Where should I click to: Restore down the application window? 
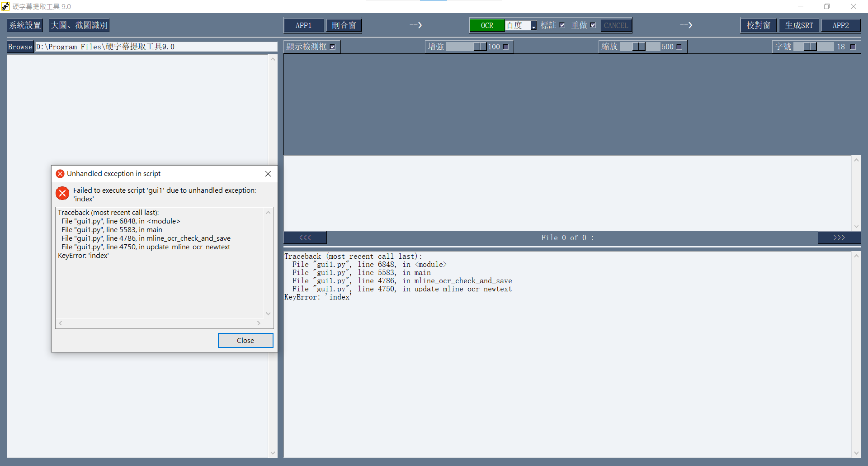[x=827, y=6]
